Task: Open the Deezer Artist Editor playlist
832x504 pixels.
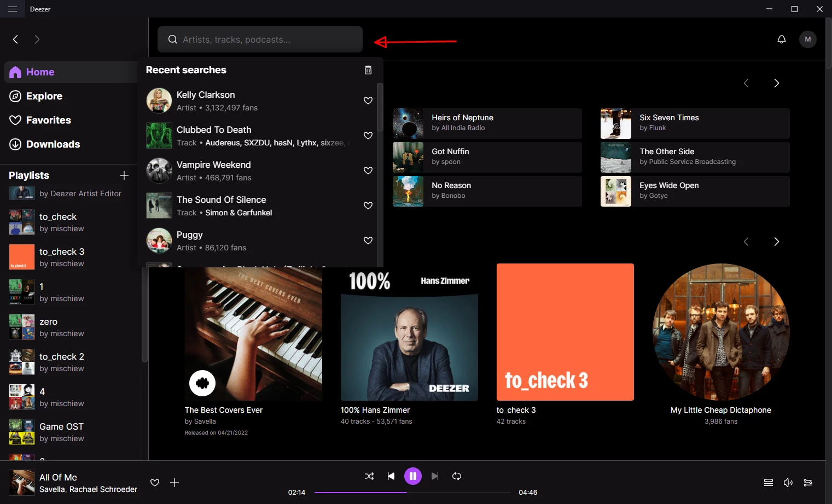Action: [71, 194]
